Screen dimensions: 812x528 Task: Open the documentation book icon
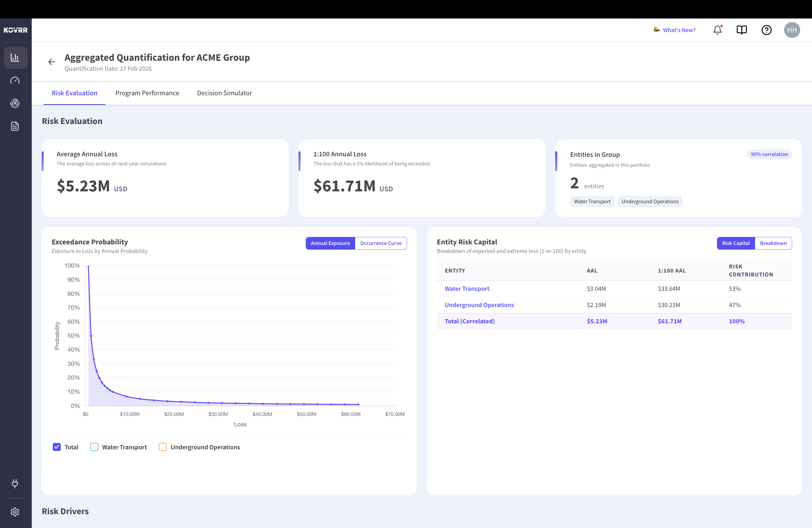pos(742,30)
